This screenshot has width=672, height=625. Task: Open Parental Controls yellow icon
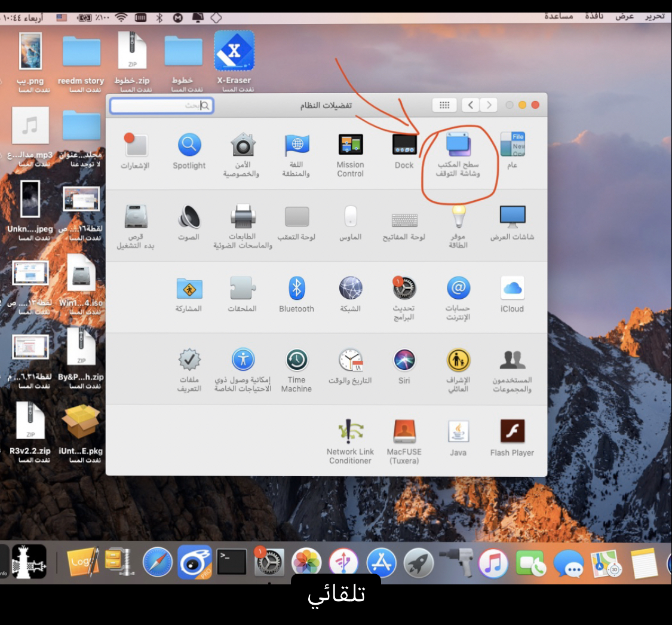coord(458,360)
